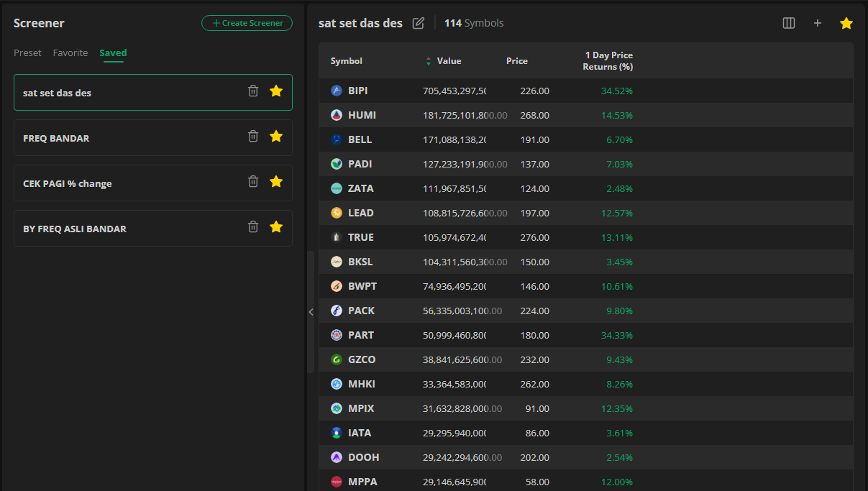Click the 1 Day Price Returns header

point(608,61)
